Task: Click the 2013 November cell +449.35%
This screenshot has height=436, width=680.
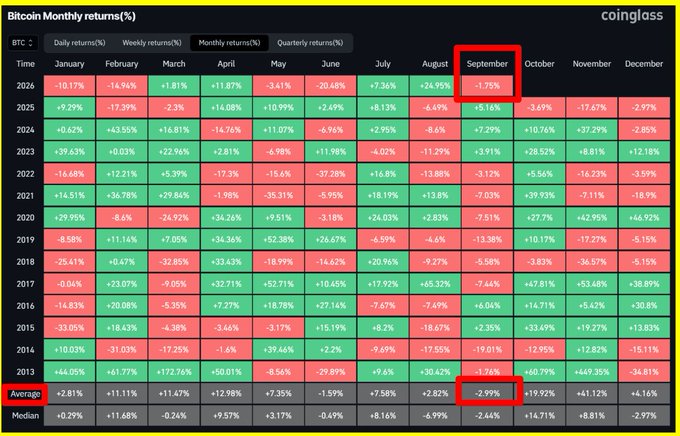Action: [x=592, y=372]
